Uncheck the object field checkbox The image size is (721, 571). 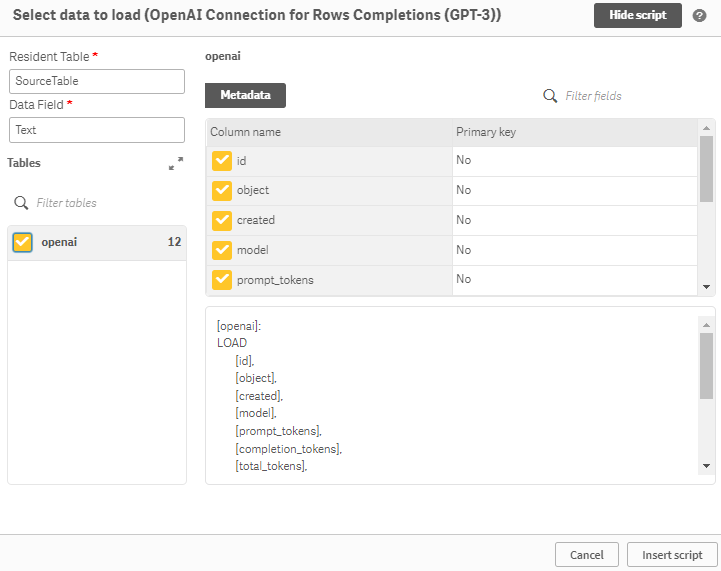[222, 190]
